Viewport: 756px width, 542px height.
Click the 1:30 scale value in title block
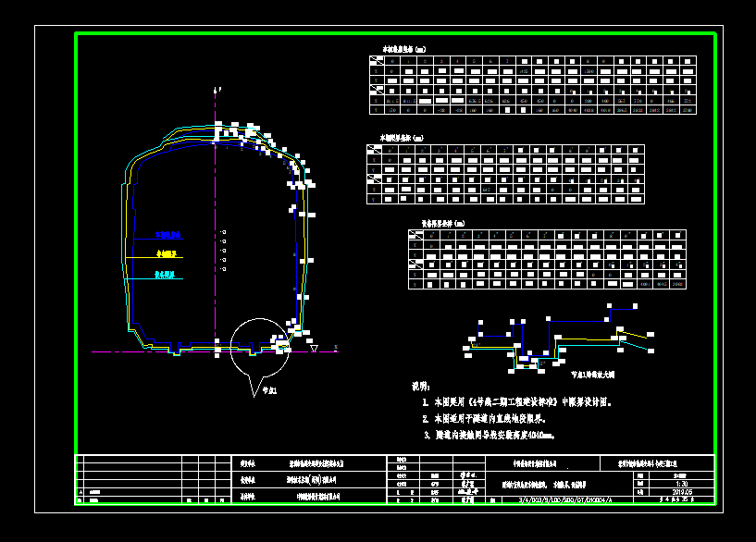(x=682, y=484)
